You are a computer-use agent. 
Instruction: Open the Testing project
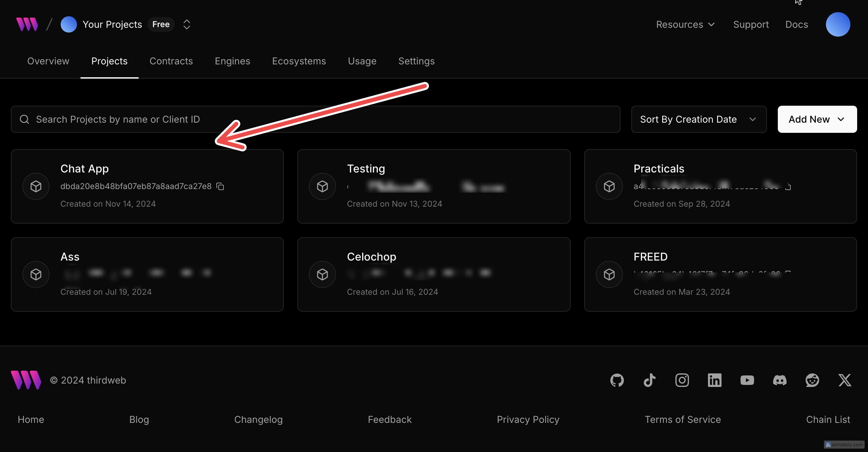[434, 186]
